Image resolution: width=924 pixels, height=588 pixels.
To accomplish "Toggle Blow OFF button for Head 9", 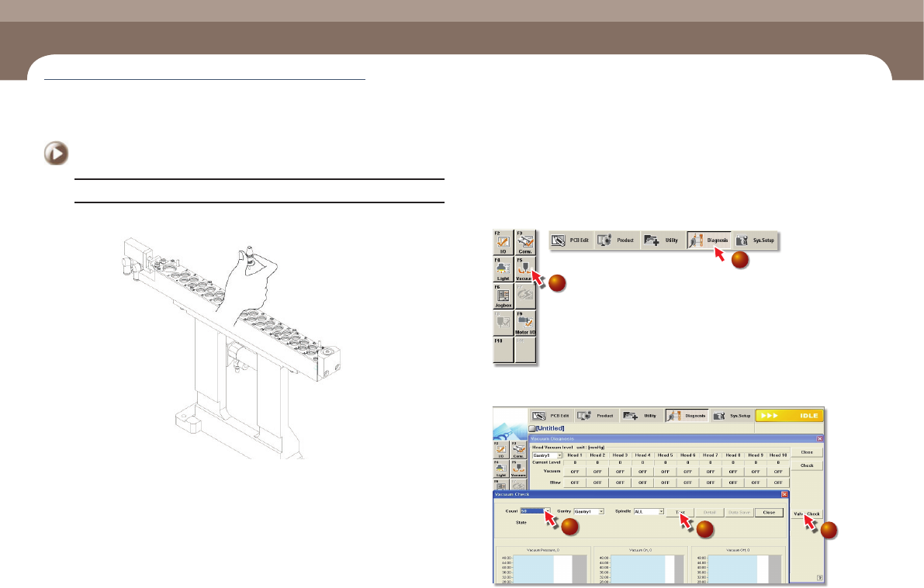I will (x=756, y=483).
